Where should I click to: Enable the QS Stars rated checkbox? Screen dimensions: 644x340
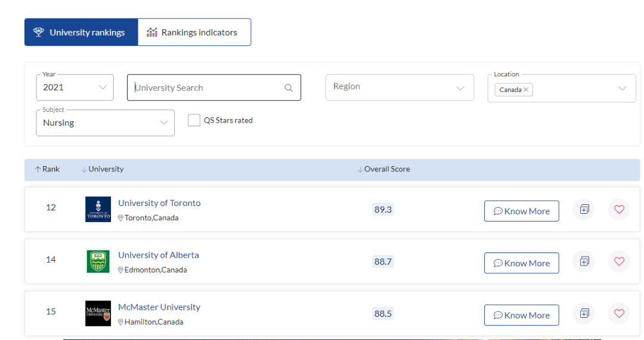click(x=194, y=120)
